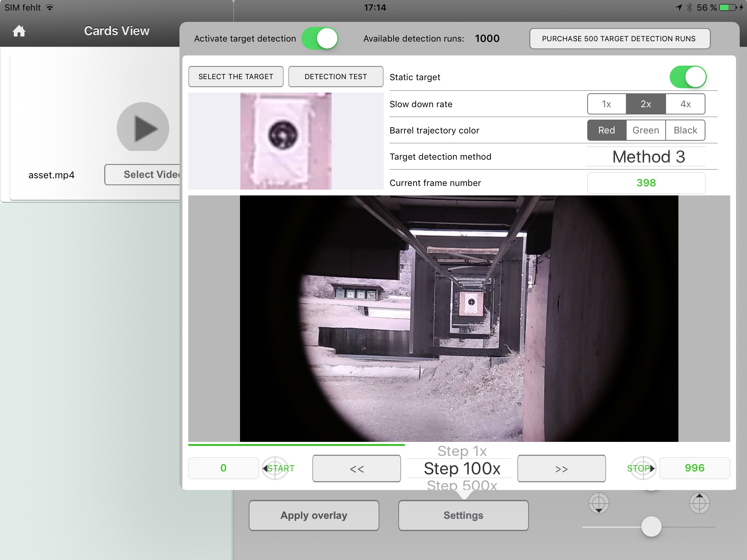The width and height of the screenshot is (747, 560).
Task: Tap the home icon in Cards View
Action: (19, 31)
